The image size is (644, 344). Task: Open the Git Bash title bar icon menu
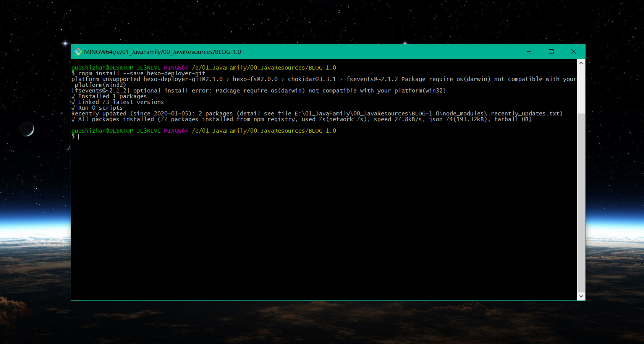[x=78, y=52]
